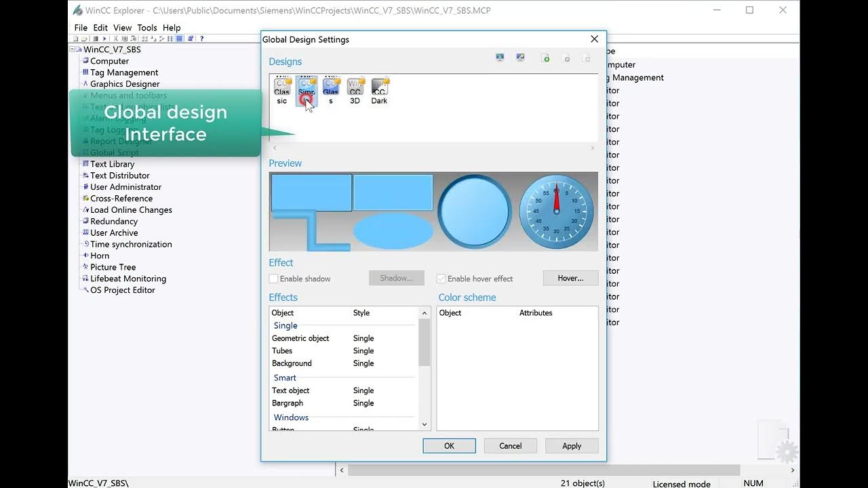Select Lifebeat Monitoring in the tree
This screenshot has height=488, width=868.
127,279
